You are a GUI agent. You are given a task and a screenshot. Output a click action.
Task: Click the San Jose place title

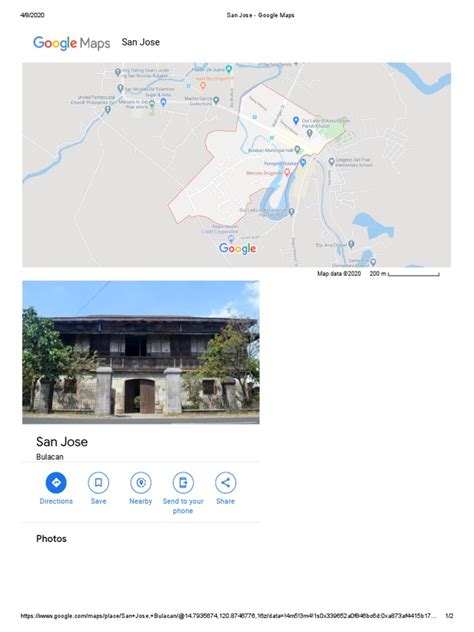(x=62, y=442)
